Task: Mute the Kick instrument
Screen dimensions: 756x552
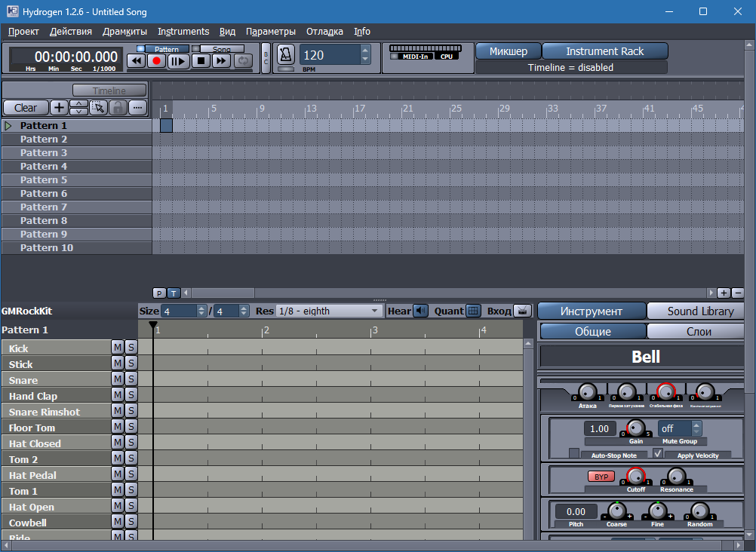Action: pyautogui.click(x=118, y=347)
